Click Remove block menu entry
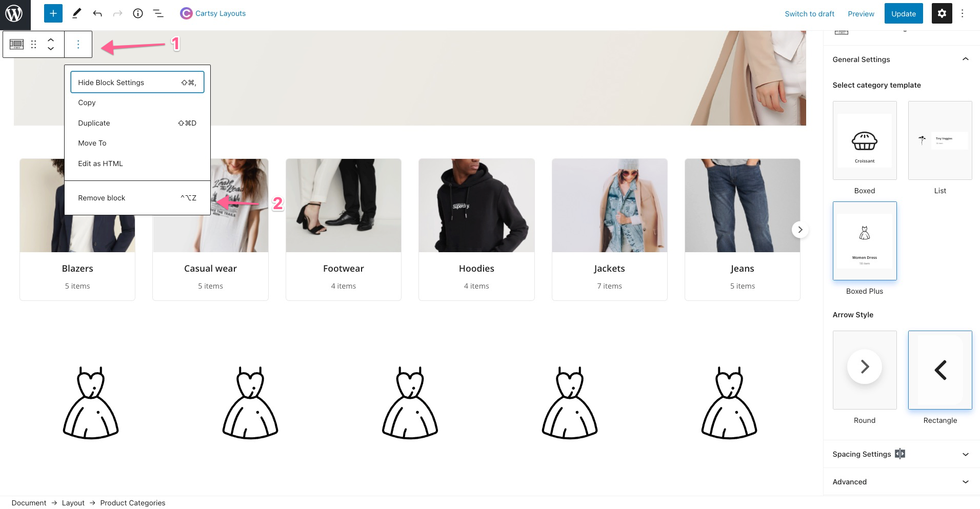Screen dimensions: 980x509 click(137, 198)
